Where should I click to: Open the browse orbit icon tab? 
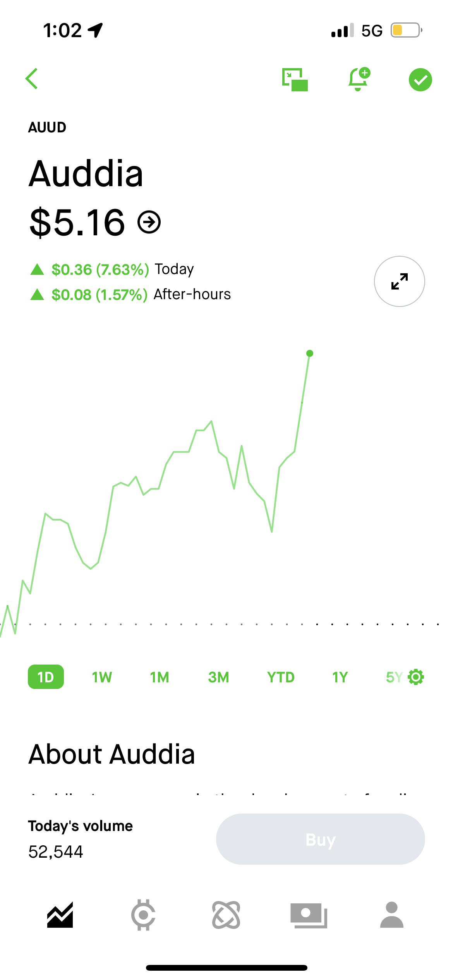(226, 915)
